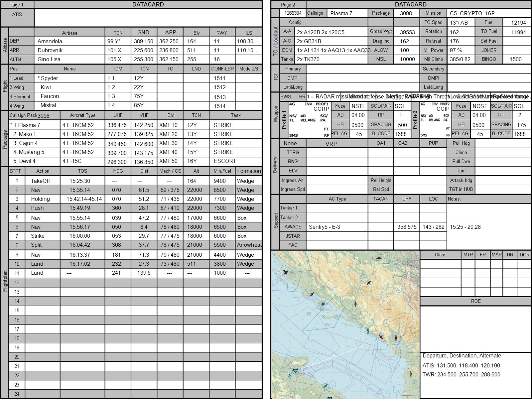Screen dimensions: 532x399
Task: Select the cyan departure airbase icon at route start
Action: [295, 370]
